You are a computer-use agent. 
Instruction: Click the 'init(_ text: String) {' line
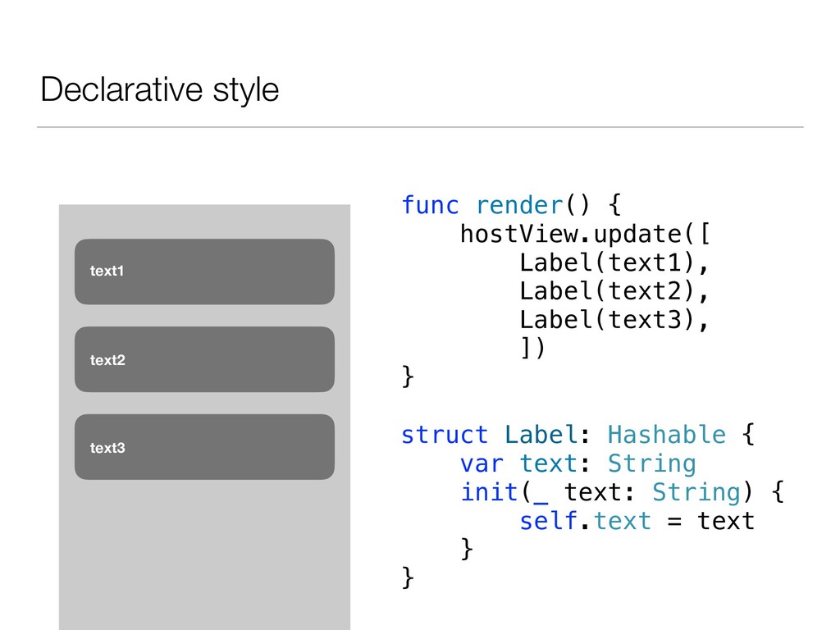[623, 492]
